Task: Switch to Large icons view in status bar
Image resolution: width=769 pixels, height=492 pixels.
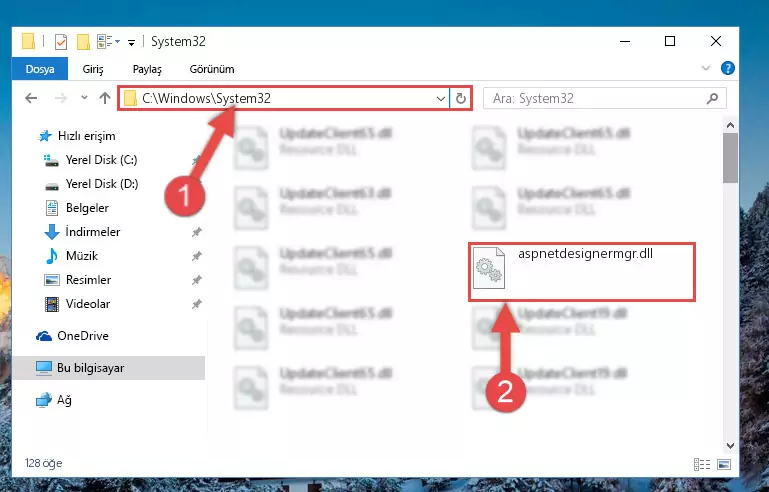Action: click(723, 464)
